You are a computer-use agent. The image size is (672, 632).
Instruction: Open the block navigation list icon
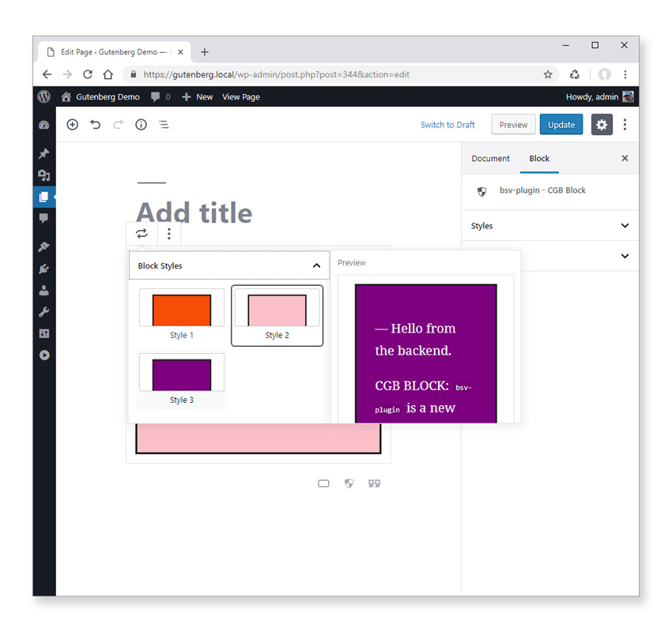pyautogui.click(x=164, y=124)
